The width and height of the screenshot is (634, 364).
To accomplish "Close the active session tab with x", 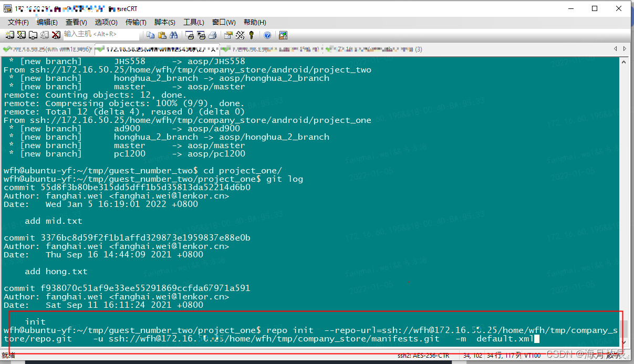I will [212, 49].
